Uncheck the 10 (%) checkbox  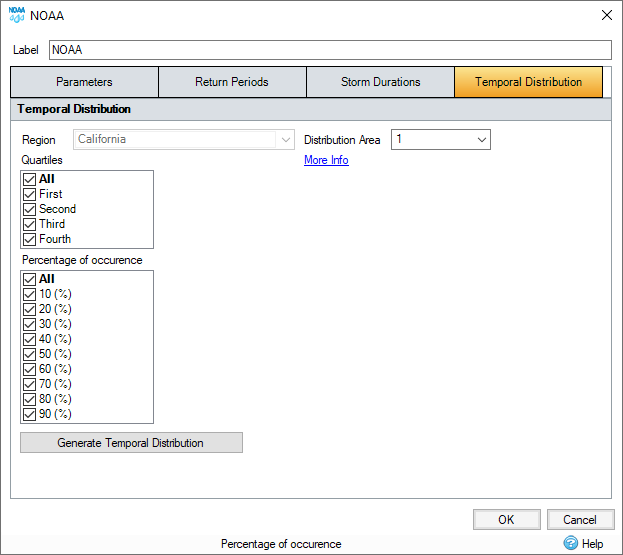(29, 294)
